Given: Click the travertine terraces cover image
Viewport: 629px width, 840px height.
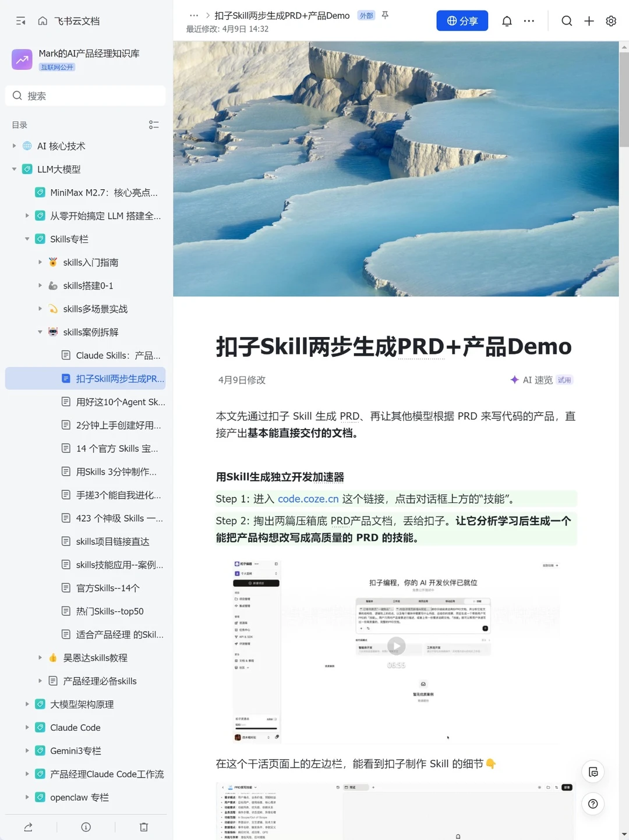Looking at the screenshot, I should (x=396, y=169).
